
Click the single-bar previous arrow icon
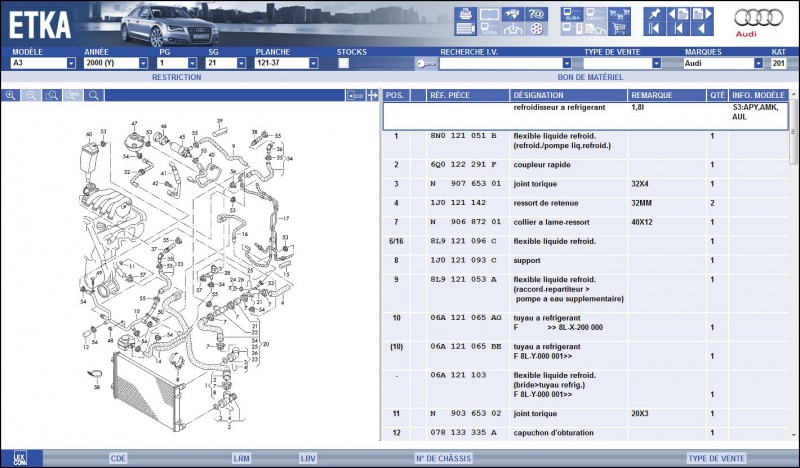tap(679, 29)
